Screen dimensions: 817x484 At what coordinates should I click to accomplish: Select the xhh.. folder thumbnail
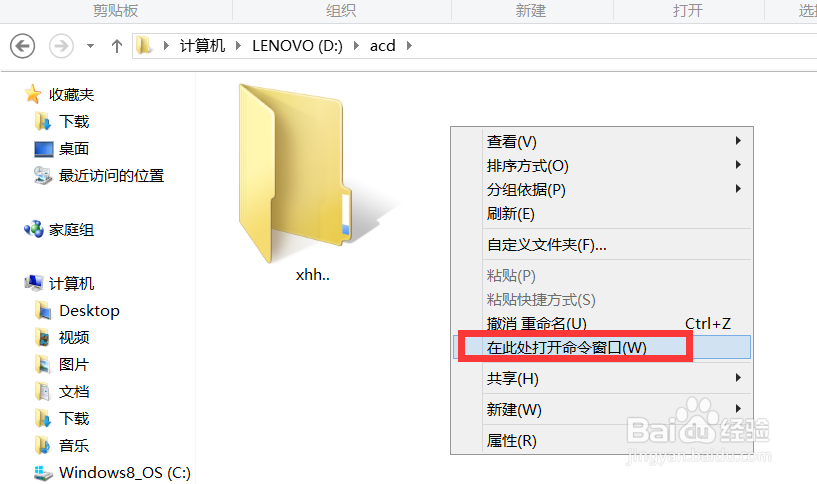[x=296, y=173]
